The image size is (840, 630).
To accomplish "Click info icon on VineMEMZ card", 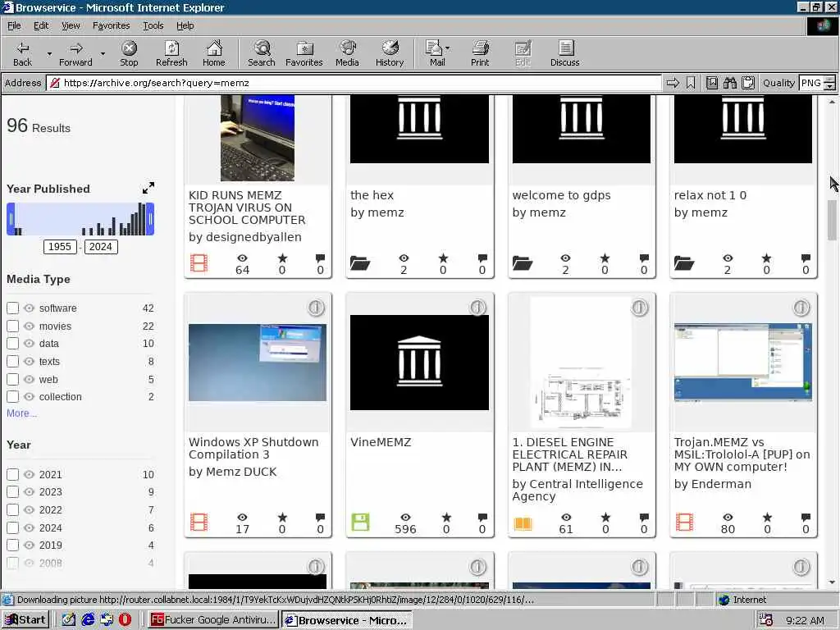I will tap(477, 308).
